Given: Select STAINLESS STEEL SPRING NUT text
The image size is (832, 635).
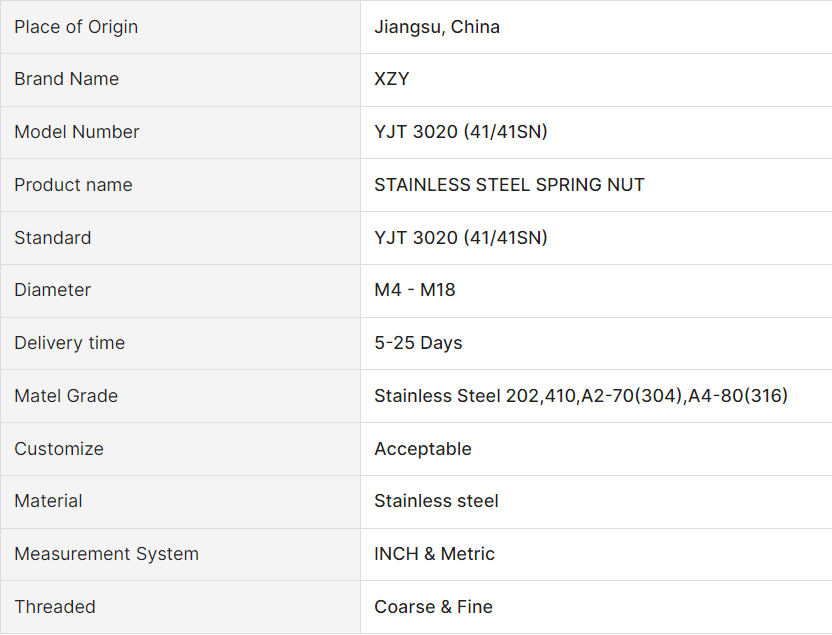Looking at the screenshot, I should coord(509,185).
